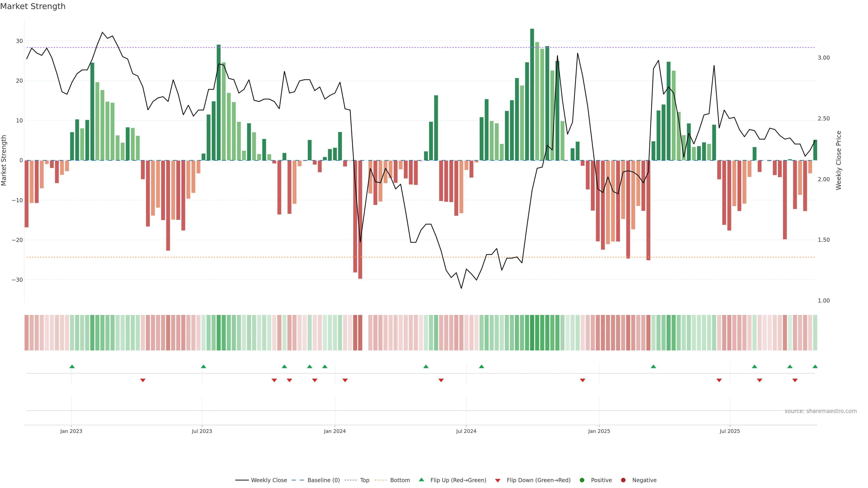Click the Flip Up green triangle legend icon

pyautogui.click(x=421, y=480)
